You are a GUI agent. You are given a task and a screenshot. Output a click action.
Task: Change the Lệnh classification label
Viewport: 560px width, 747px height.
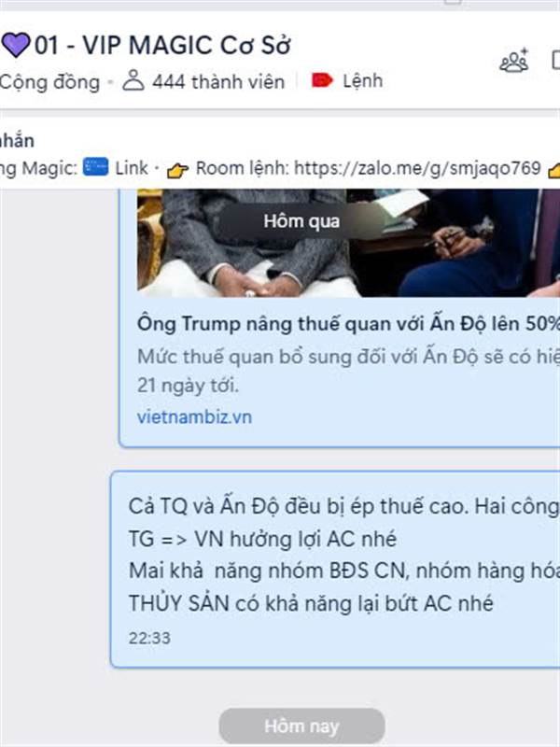(x=363, y=80)
